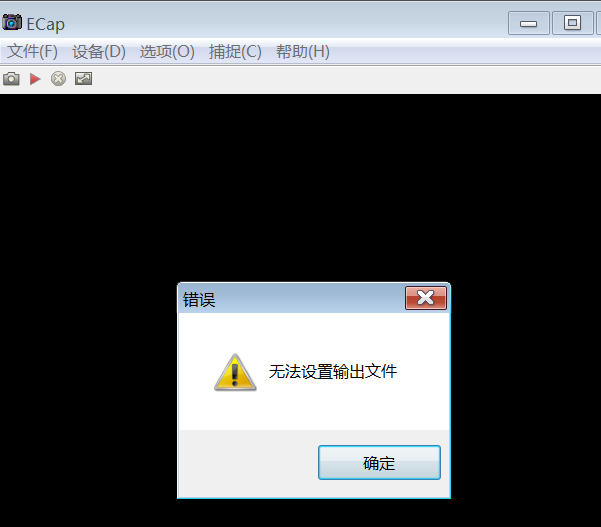The image size is (601, 527).
Task: Click the 无法设置输出文件 message text
Action: pos(333,372)
